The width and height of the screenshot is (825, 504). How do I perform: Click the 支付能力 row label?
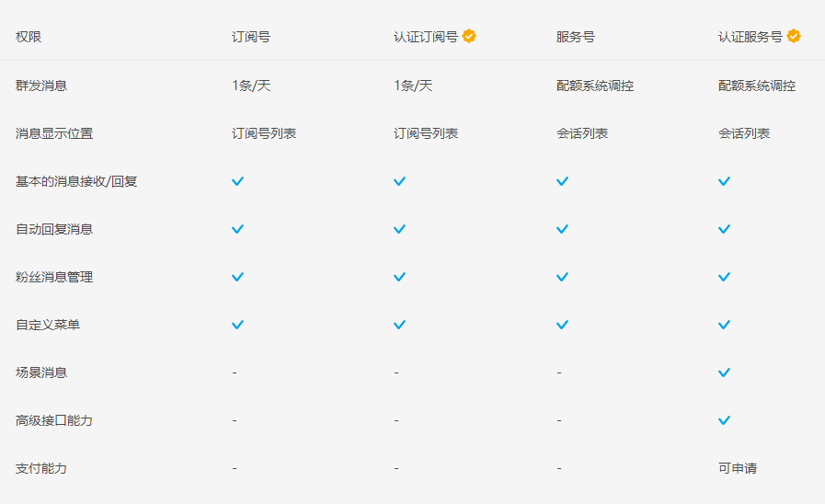(41, 469)
